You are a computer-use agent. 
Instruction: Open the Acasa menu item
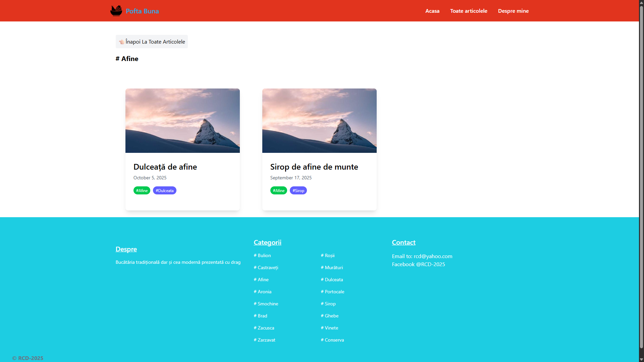(432, 11)
